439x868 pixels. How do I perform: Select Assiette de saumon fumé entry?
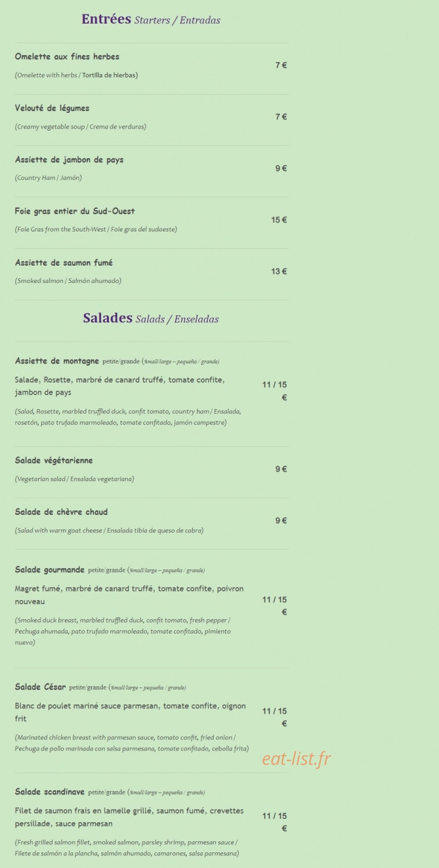click(64, 263)
